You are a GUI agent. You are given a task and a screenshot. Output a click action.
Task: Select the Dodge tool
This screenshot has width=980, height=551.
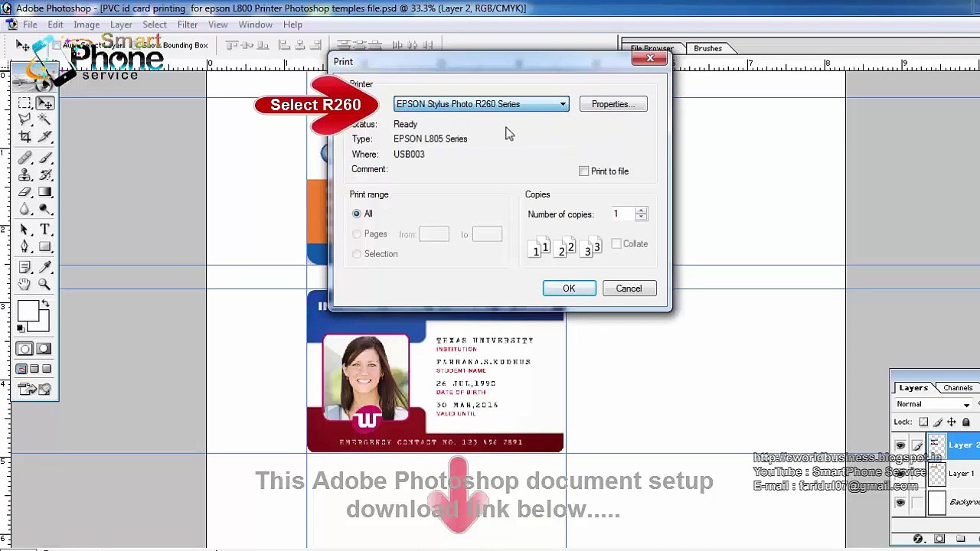[44, 209]
